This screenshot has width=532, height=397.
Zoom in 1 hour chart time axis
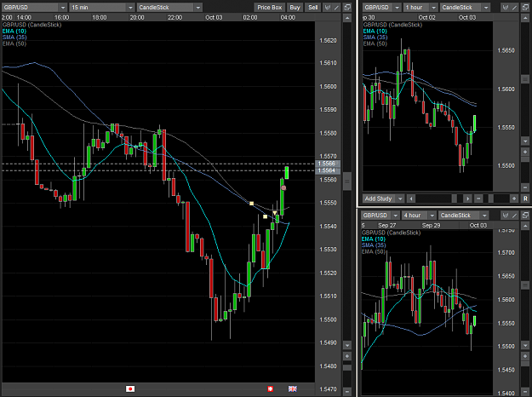tap(514, 198)
